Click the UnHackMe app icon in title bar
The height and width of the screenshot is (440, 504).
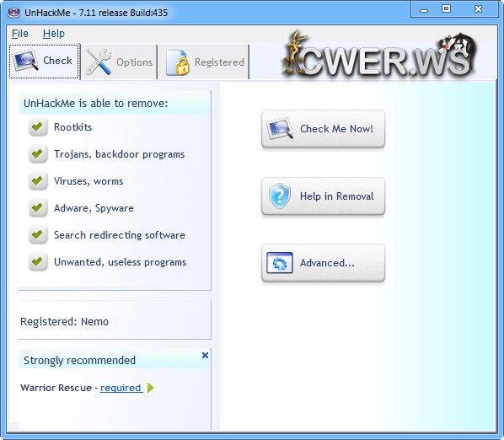click(13, 13)
